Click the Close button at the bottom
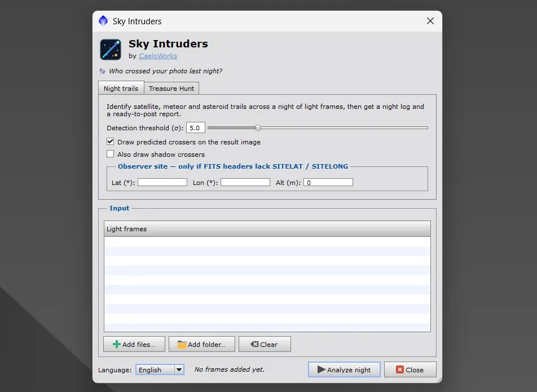 click(410, 370)
